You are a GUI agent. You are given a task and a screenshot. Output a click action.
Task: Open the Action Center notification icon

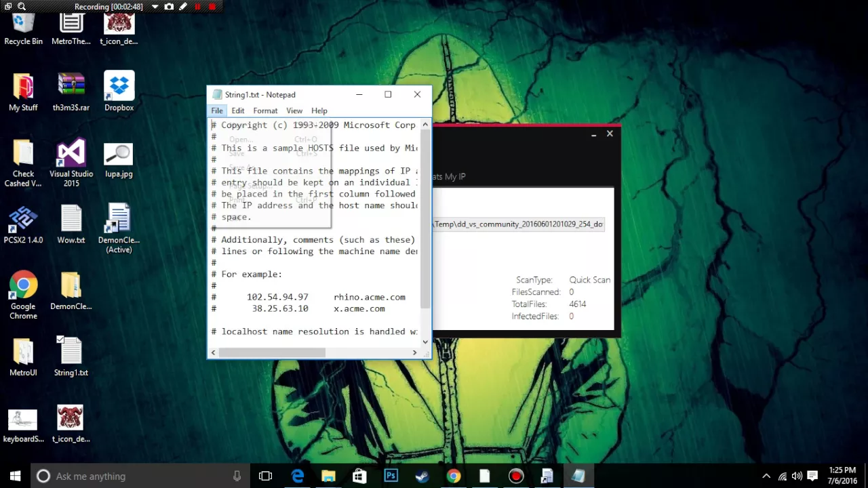point(812,476)
